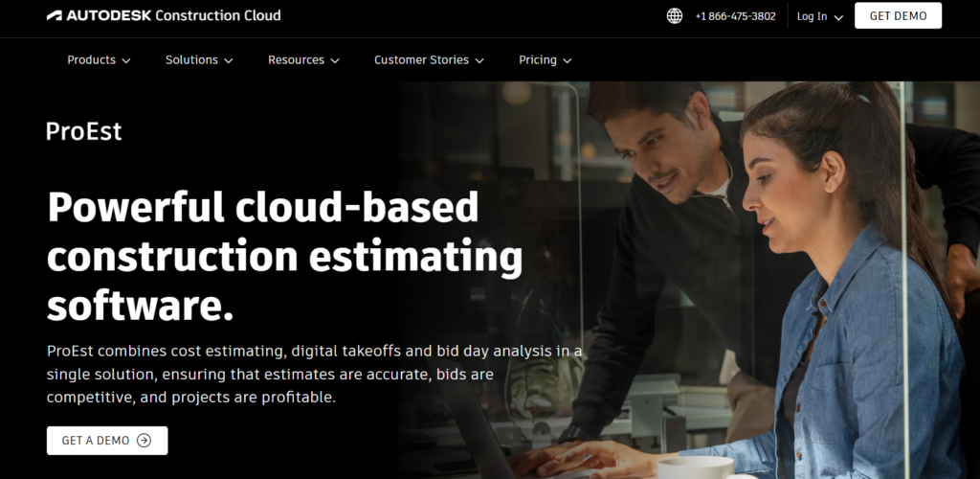Click the Log In text link

[x=812, y=16]
